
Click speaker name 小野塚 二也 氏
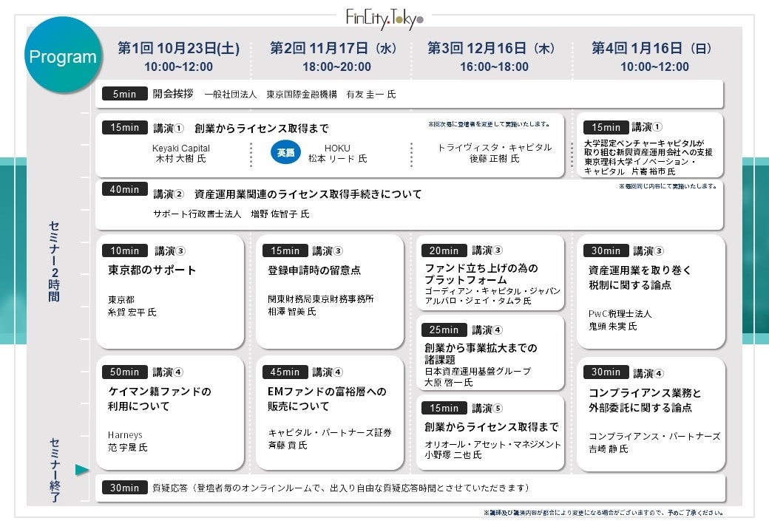tap(453, 455)
